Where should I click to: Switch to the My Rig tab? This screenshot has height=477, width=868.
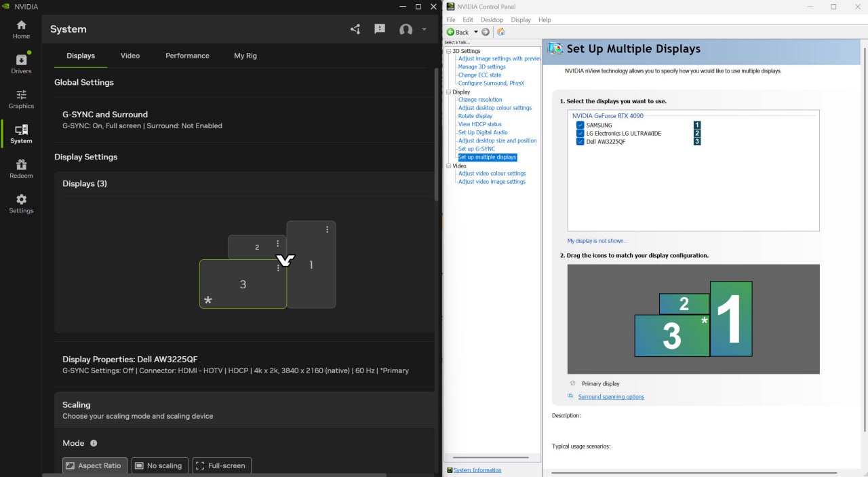245,56
